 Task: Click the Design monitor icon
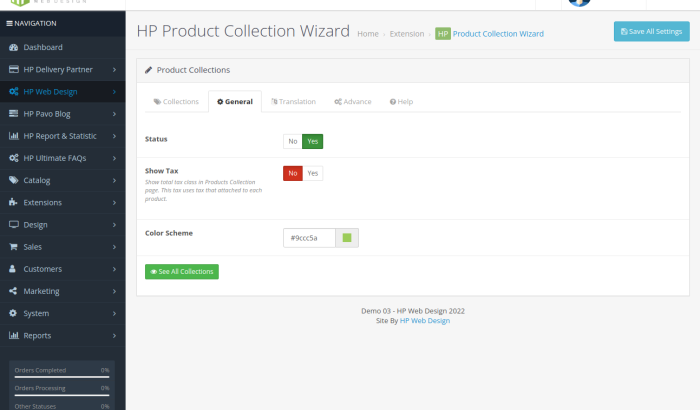coord(13,225)
